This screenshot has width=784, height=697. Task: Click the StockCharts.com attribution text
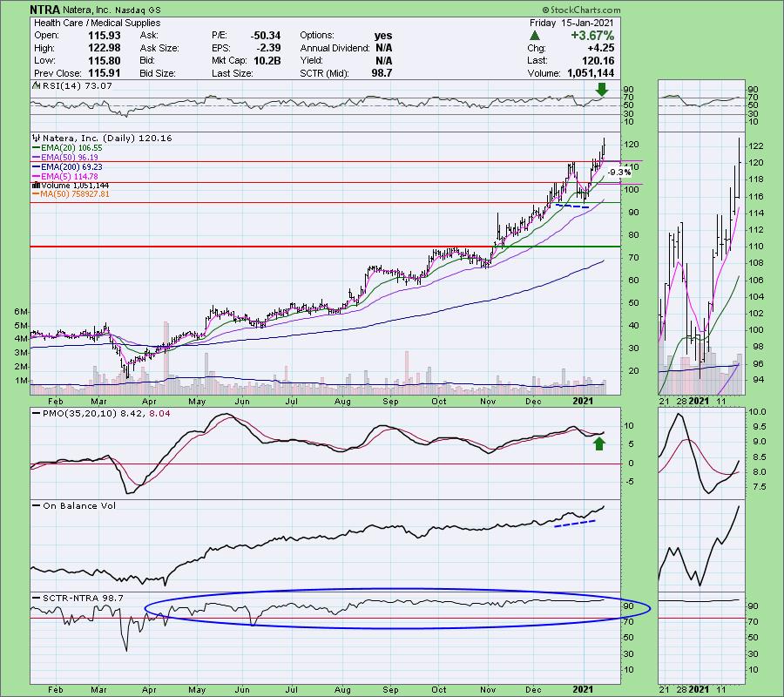pyautogui.click(x=581, y=10)
